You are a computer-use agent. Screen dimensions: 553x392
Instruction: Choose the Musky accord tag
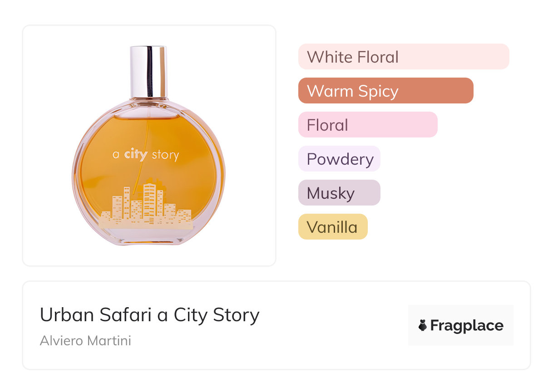[339, 193]
